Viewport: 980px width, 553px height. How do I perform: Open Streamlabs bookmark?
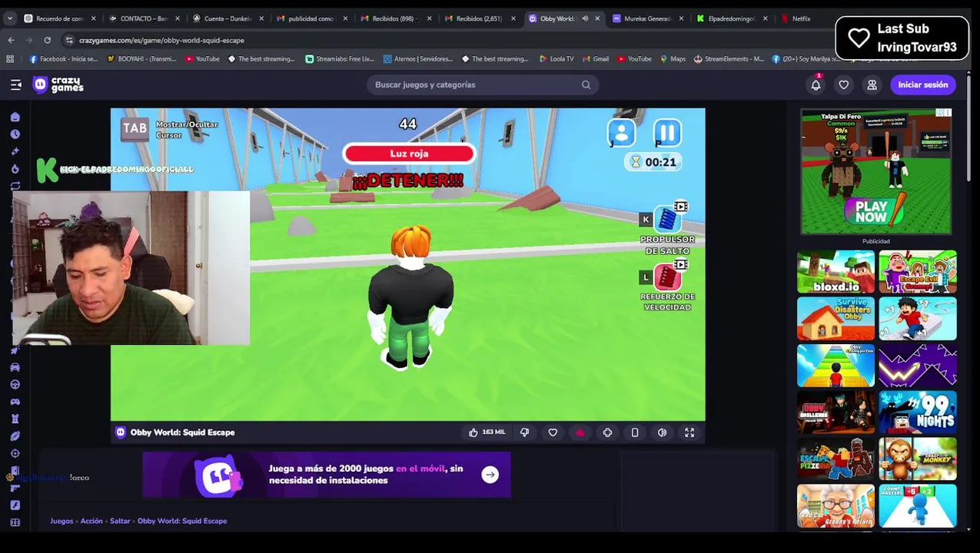pos(340,58)
